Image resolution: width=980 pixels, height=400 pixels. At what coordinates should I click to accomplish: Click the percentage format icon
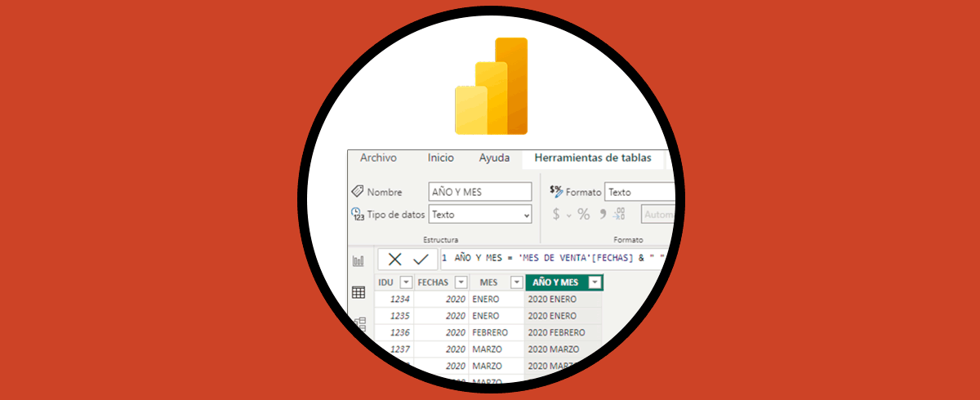coord(583,215)
